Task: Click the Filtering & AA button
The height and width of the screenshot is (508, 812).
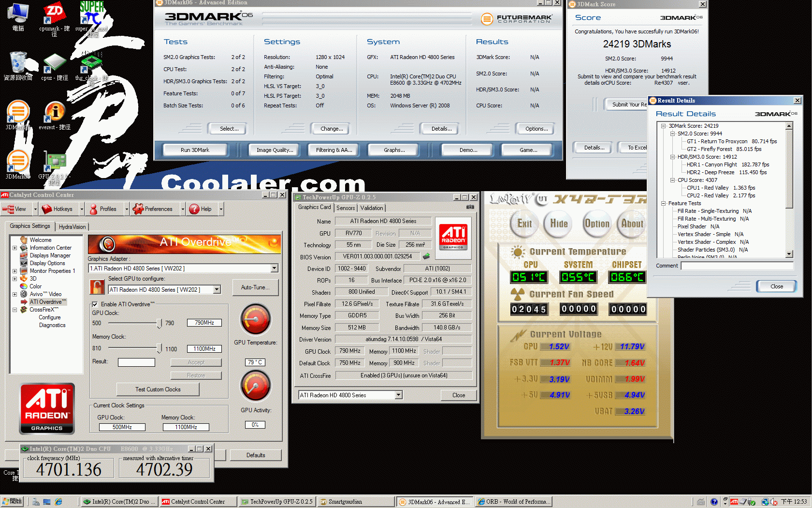Action: [334, 150]
